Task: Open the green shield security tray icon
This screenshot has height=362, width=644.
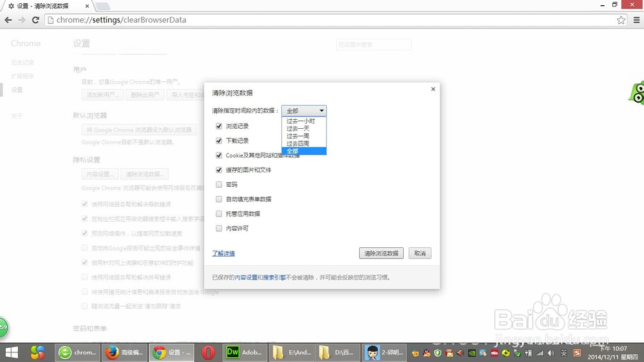Action: [x=437, y=353]
